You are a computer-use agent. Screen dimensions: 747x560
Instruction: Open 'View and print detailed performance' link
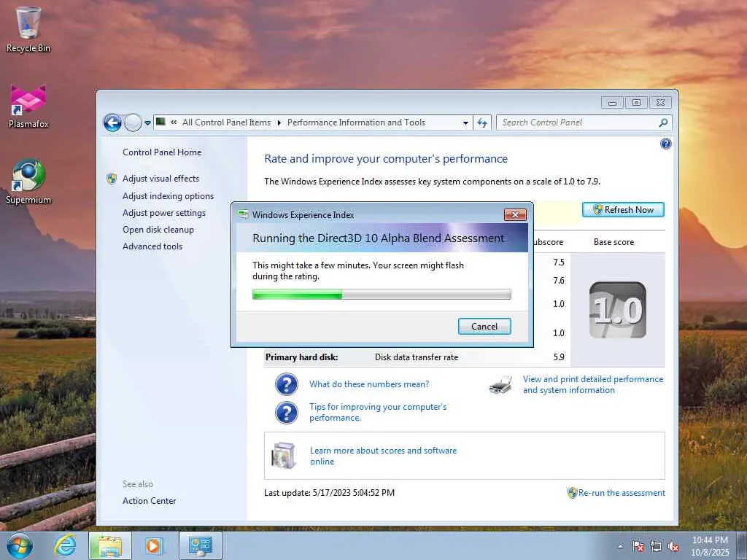[x=593, y=385]
